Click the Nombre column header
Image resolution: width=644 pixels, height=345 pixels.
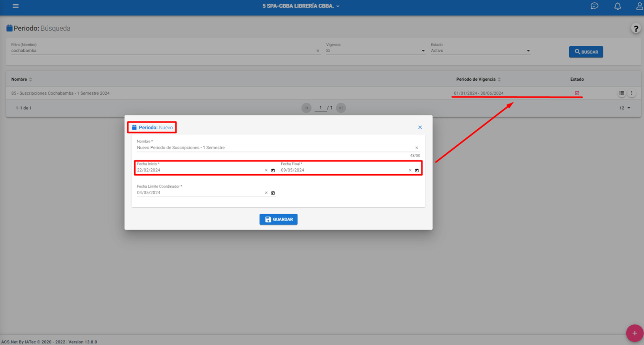point(19,79)
